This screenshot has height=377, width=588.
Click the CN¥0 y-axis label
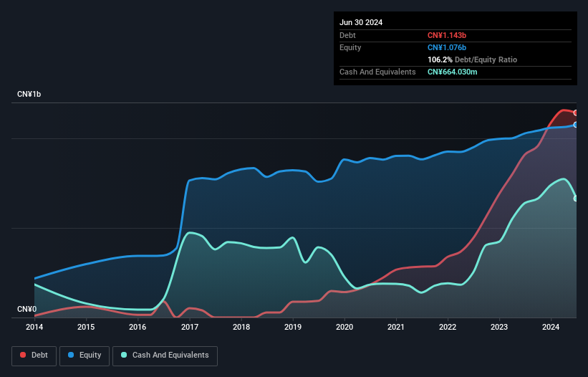[27, 309]
